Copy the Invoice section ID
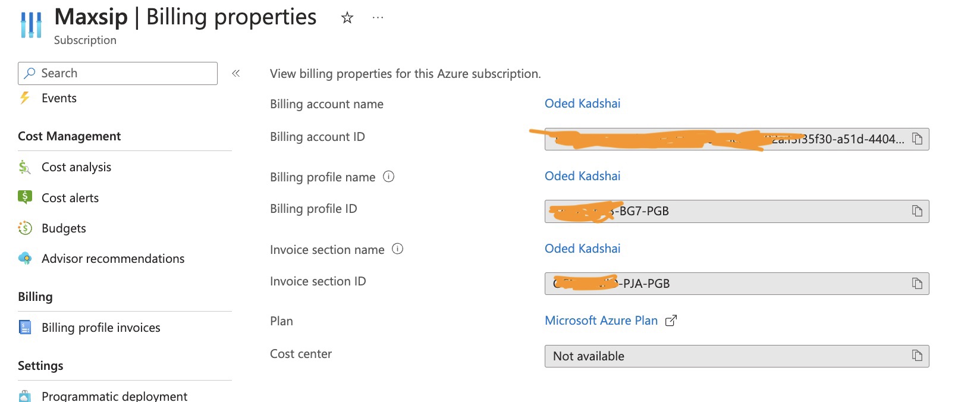 coord(917,284)
